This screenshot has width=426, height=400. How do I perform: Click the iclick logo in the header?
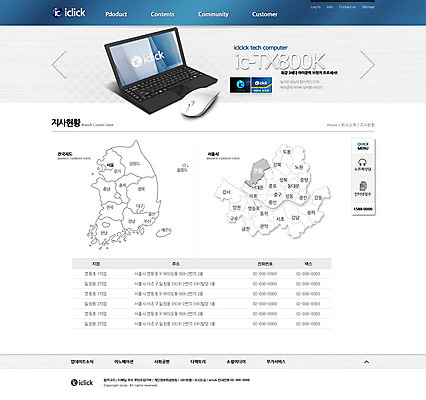(x=69, y=13)
